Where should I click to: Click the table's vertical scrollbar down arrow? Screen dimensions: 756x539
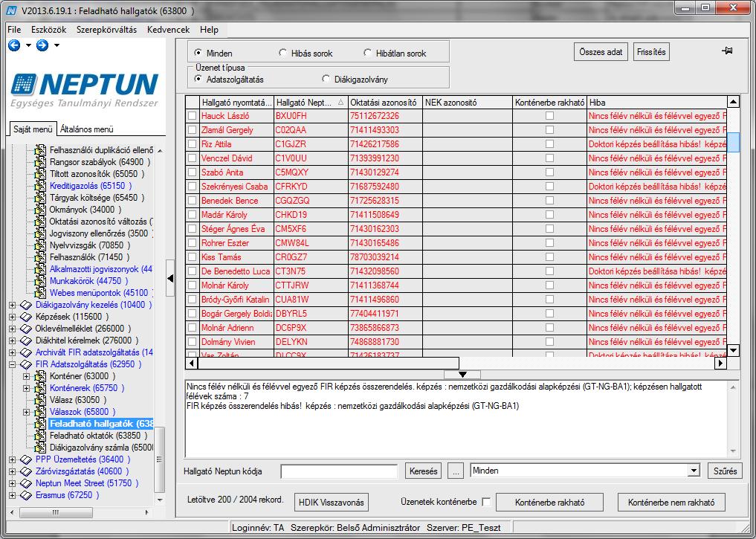(733, 350)
